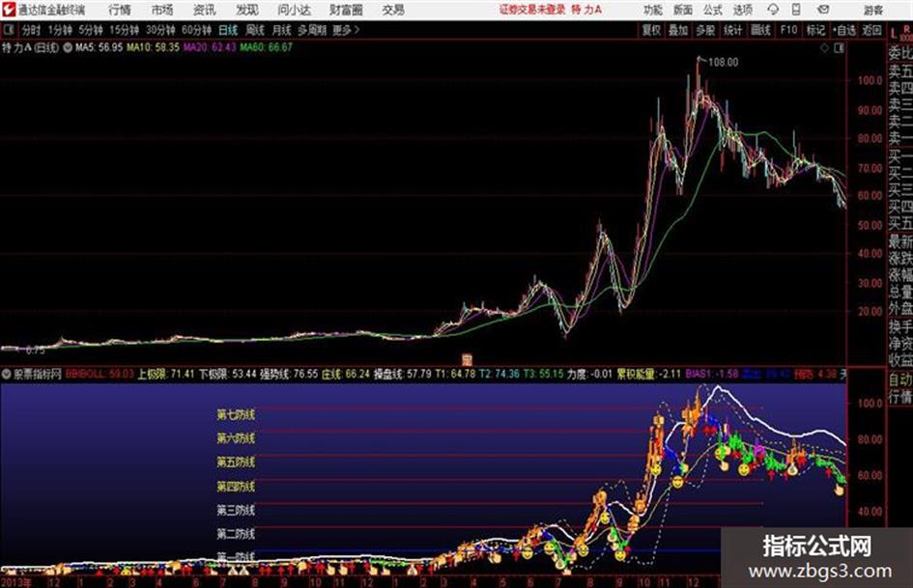
Task: Open F10 company info
Action: pos(788,30)
